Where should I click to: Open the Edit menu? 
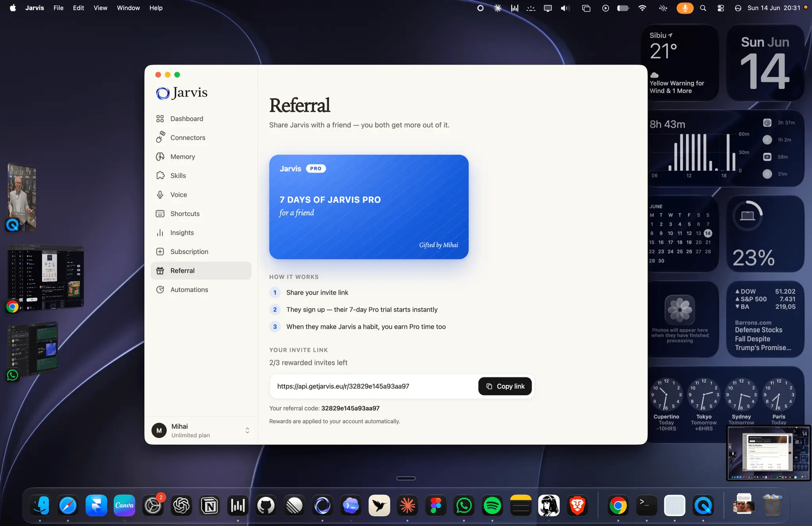(79, 8)
